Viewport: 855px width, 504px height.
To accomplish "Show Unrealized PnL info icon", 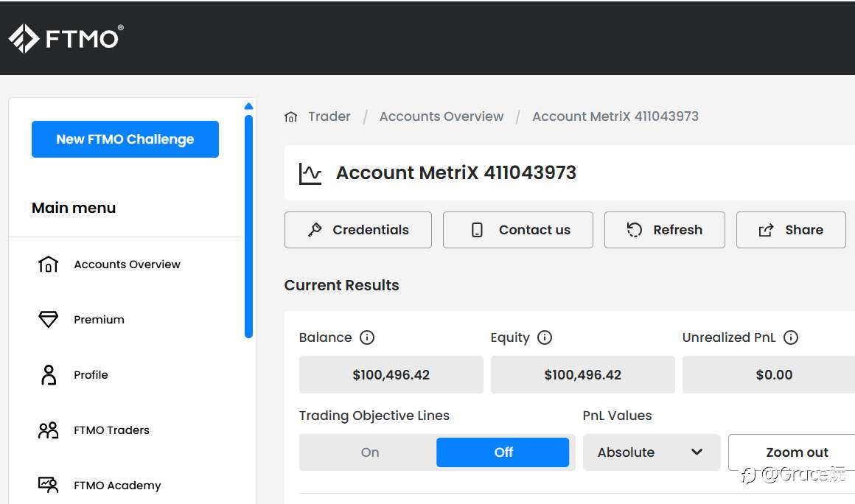I will point(791,337).
